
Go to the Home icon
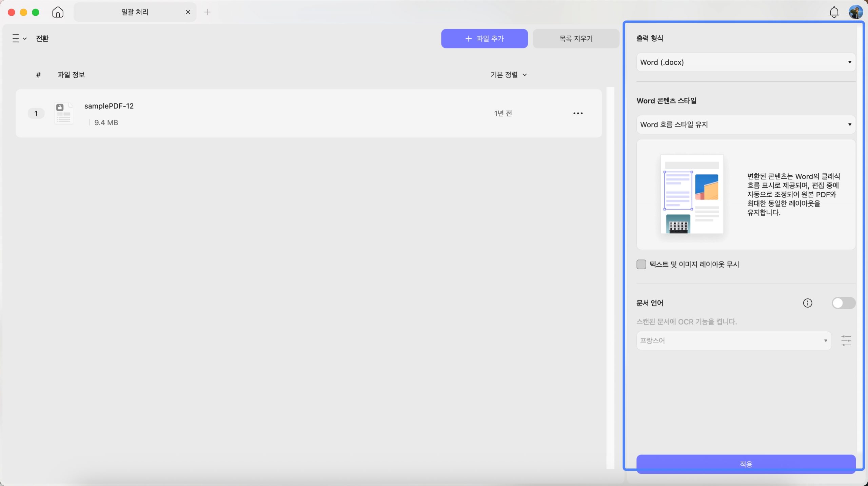click(58, 12)
